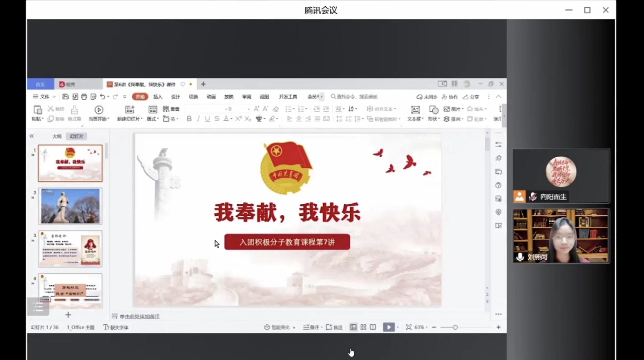
Task: Open the Slide Show ribbon tab
Action: coord(229,97)
